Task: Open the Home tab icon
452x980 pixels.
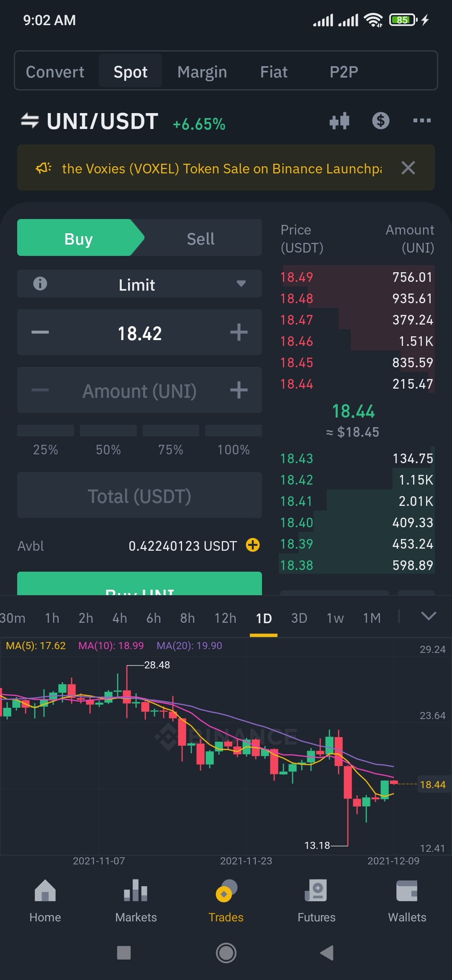Action: pos(45,890)
